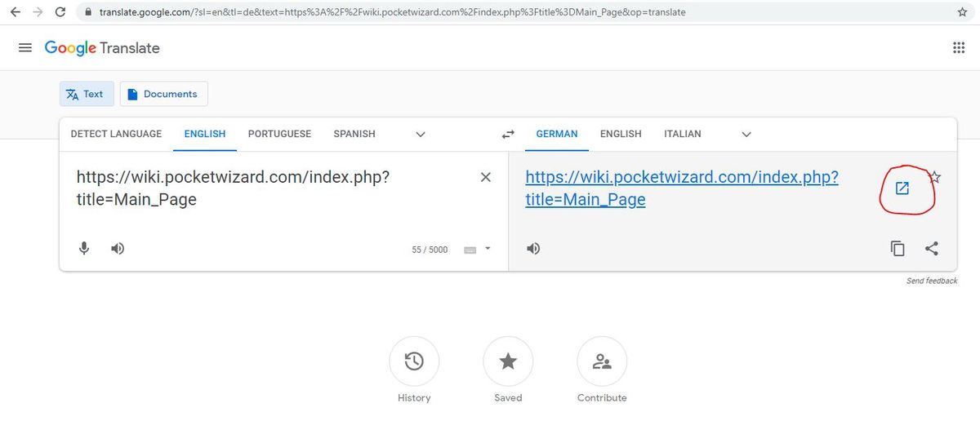The image size is (980, 434).
Task: Click Send feedback link
Action: [932, 281]
